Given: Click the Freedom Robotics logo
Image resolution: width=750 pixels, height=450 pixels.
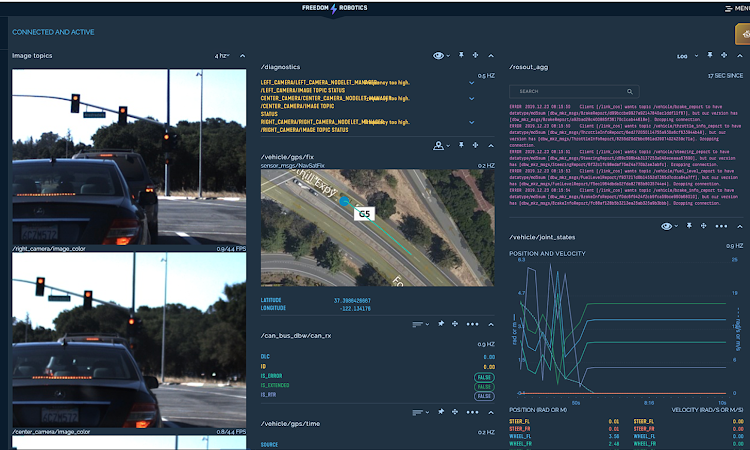Looking at the screenshot, I should (334, 8).
